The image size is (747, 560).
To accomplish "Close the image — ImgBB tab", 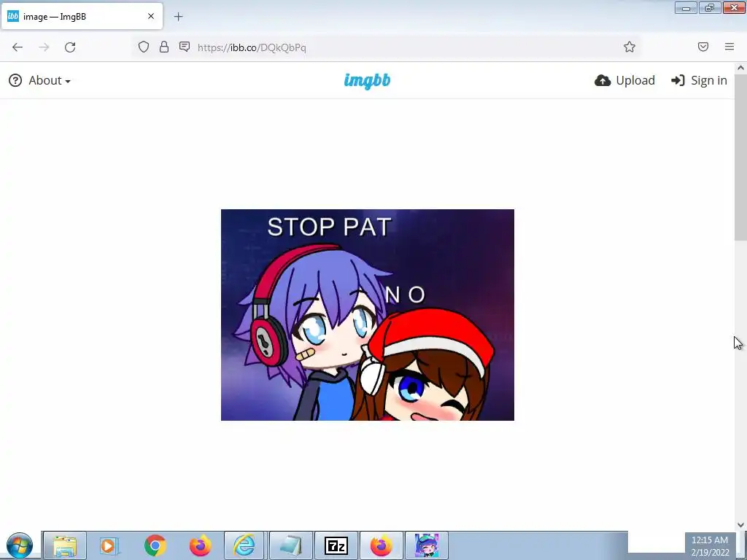I will pos(151,16).
